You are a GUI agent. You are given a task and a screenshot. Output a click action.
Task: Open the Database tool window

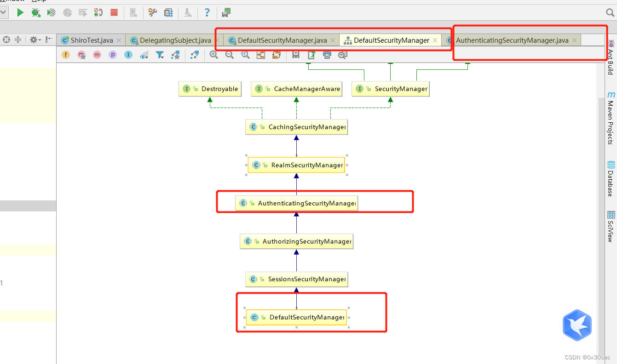611,179
